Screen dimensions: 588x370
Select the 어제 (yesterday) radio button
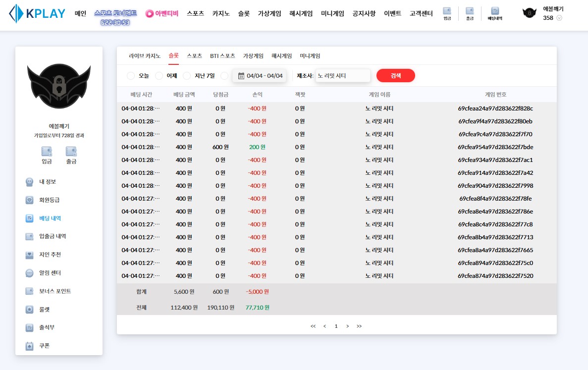159,76
